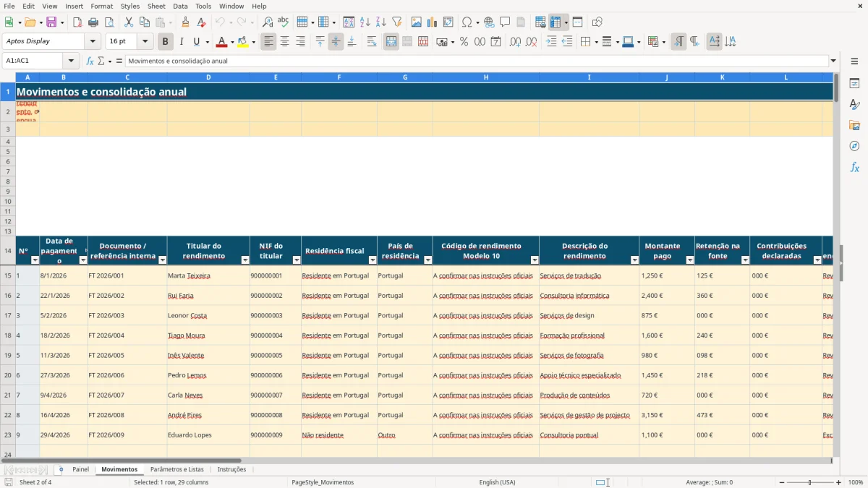Click the zoom percentage 100%
Screen dimensions: 868x488
pos(856,482)
